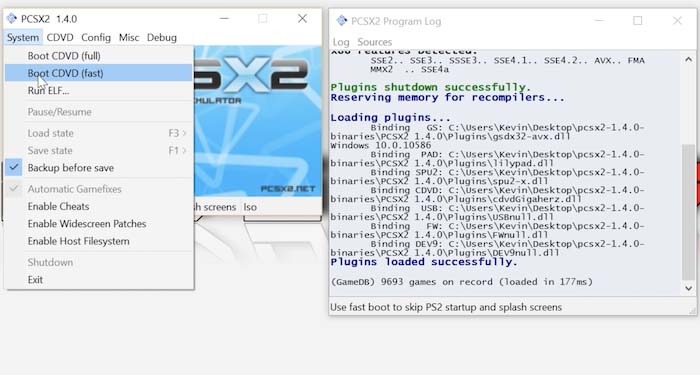Screen dimensions: 700x375
Task: Click the scroll up arrow in log window
Action: tap(688, 59)
